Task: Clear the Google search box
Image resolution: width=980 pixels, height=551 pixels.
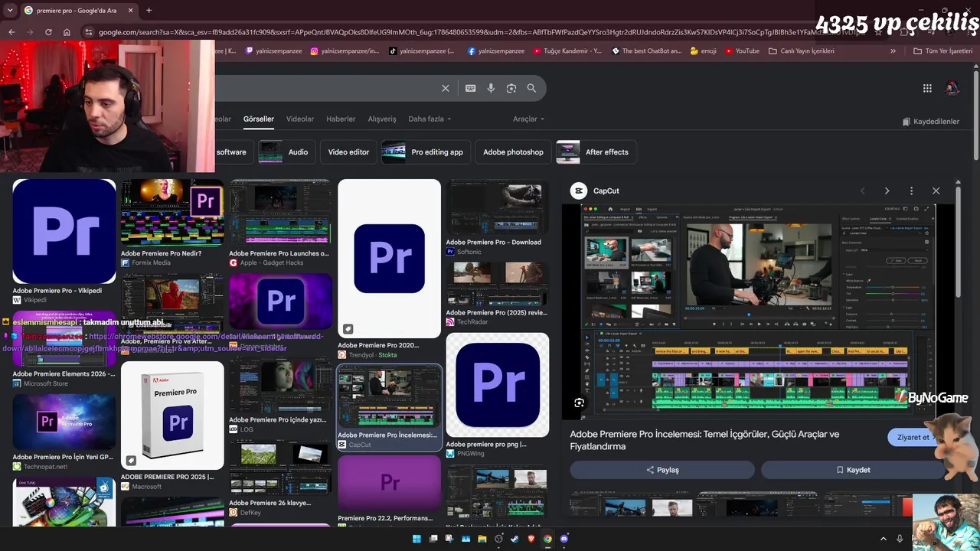Action: coord(446,88)
